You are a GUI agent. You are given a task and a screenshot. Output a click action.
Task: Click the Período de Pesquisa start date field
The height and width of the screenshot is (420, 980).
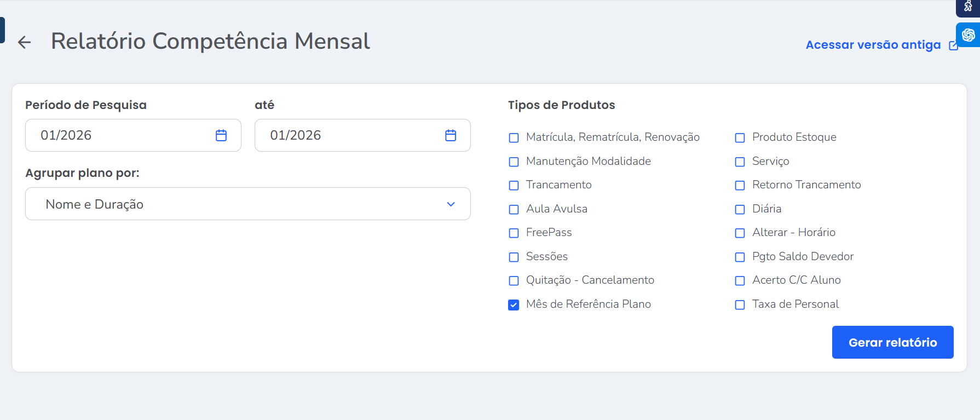(120, 135)
